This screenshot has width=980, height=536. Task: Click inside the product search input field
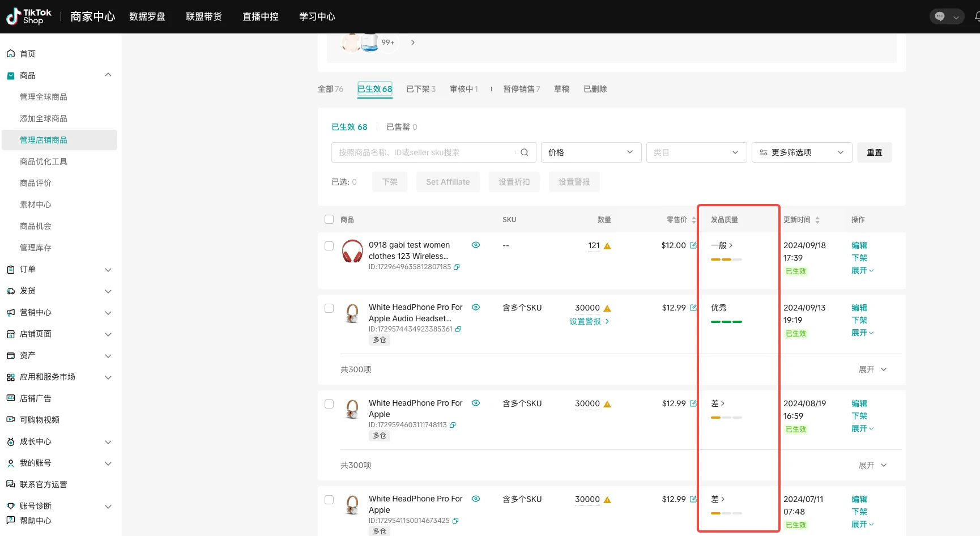pos(425,152)
